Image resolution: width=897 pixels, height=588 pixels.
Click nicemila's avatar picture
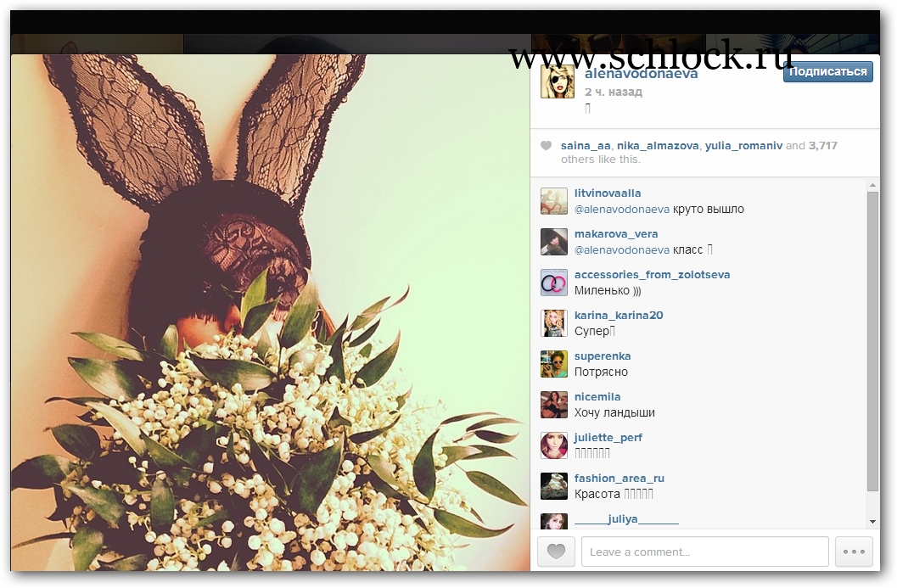[554, 405]
